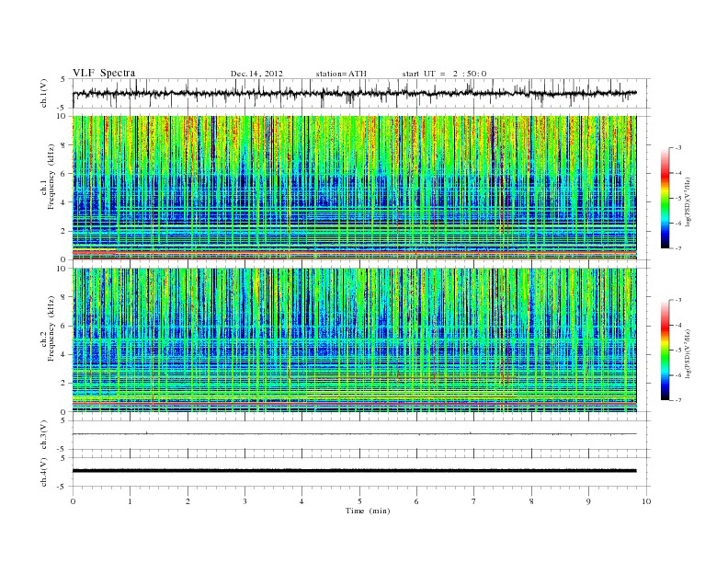The height and width of the screenshot is (563, 728).
Task: Select the "start UT = 2 :50: 0" text
Action: tap(444, 74)
